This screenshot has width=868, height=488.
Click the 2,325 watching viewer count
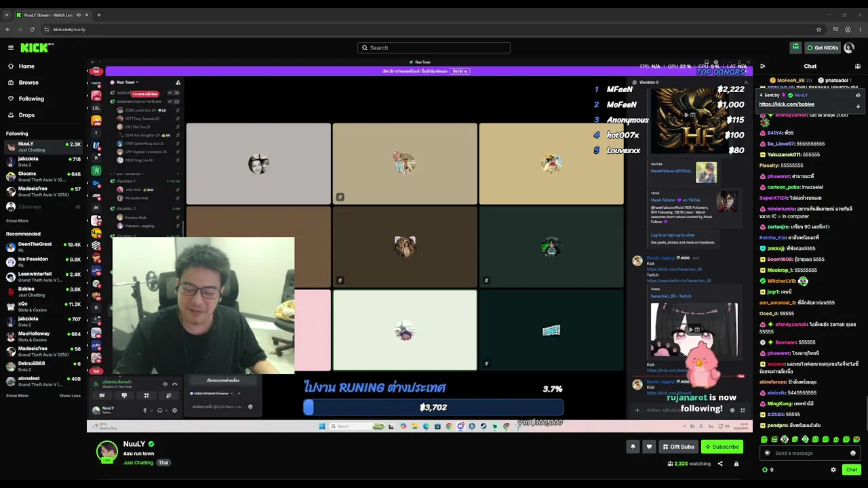click(689, 464)
